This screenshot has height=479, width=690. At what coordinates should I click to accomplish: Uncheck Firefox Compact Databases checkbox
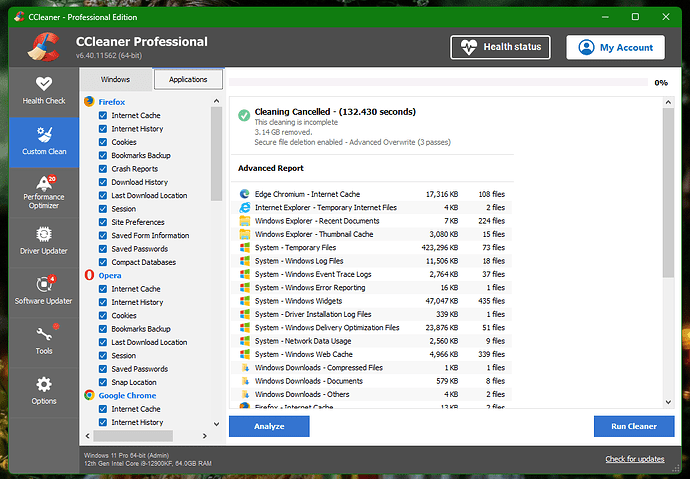coord(103,262)
